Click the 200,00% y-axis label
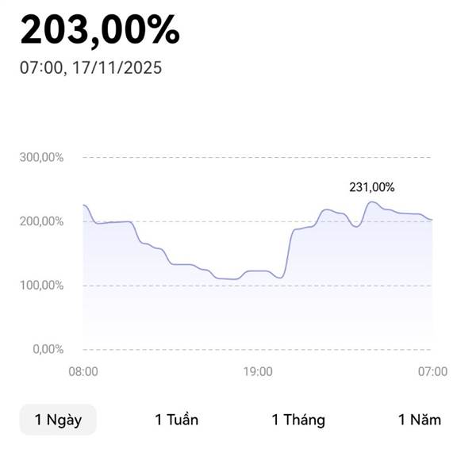The width and height of the screenshot is (476, 476). coord(41,221)
